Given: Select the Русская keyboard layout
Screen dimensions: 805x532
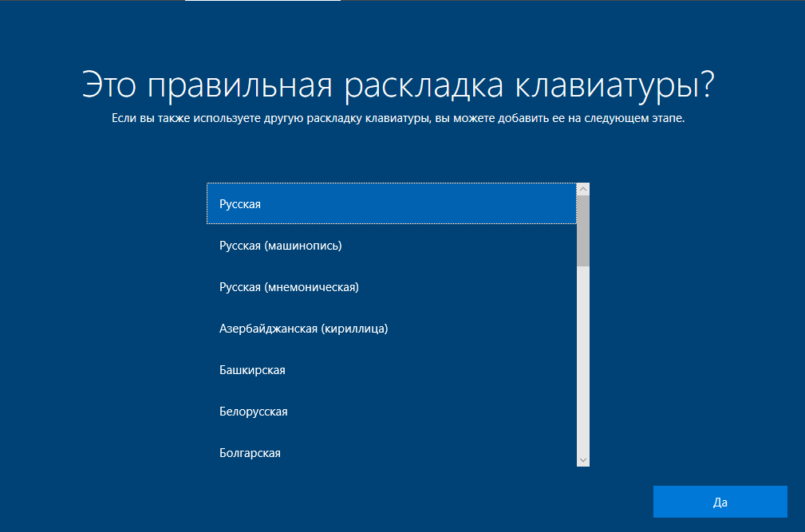Looking at the screenshot, I should 391,203.
